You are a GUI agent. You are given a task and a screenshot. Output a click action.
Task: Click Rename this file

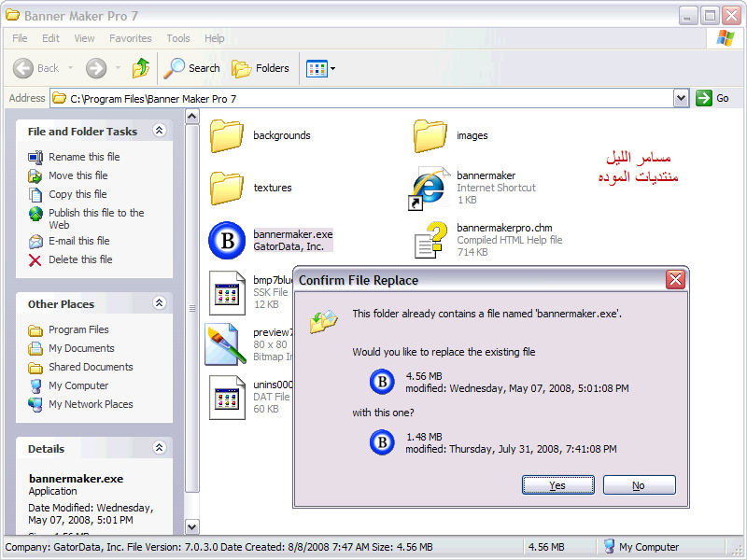(84, 157)
